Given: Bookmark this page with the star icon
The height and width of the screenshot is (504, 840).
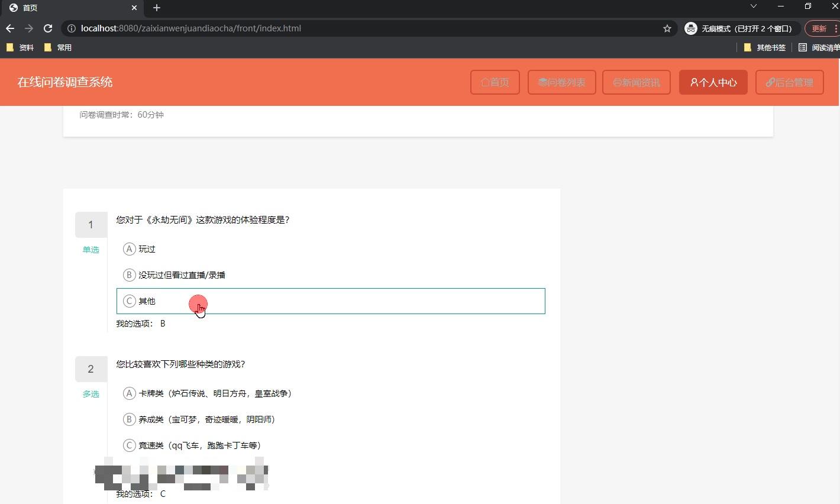Looking at the screenshot, I should click(667, 28).
